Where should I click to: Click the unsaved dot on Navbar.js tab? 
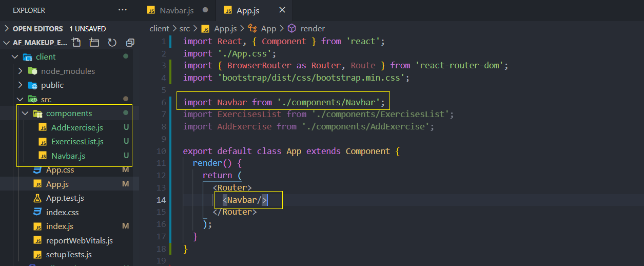click(x=205, y=10)
